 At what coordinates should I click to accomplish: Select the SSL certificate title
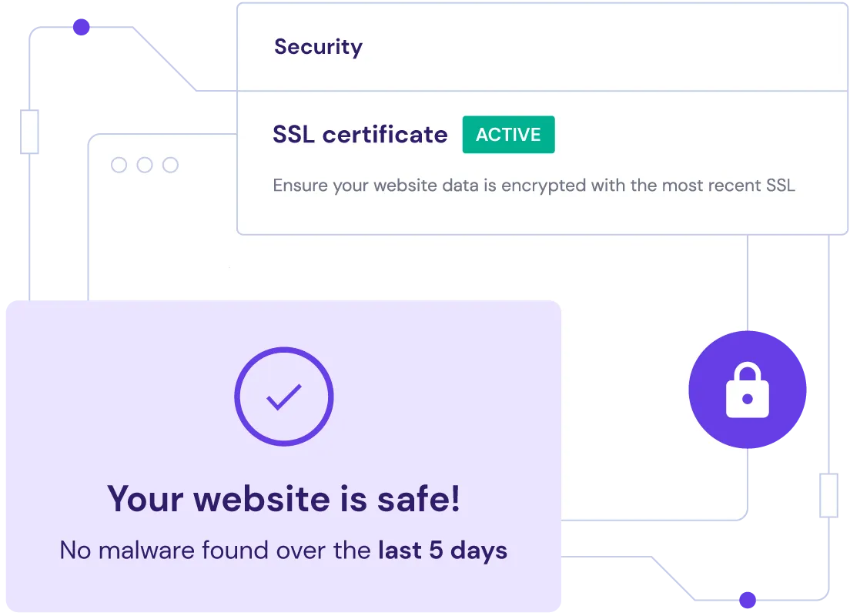pyautogui.click(x=360, y=135)
